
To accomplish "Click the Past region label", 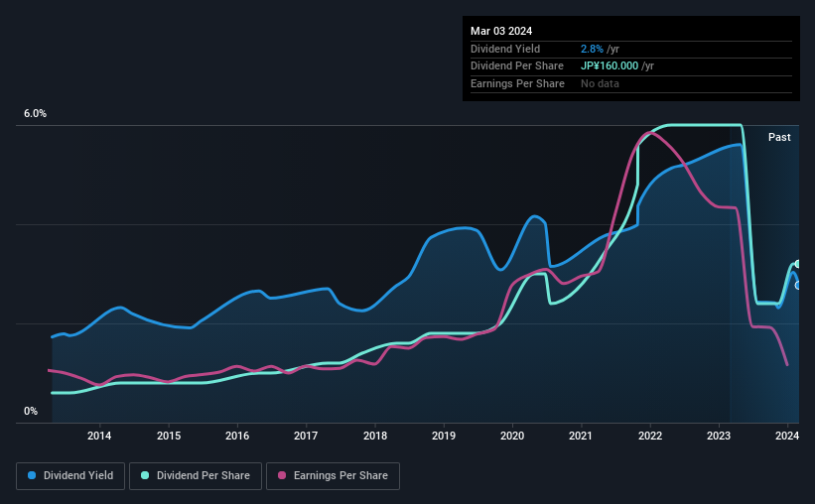I will pos(779,137).
